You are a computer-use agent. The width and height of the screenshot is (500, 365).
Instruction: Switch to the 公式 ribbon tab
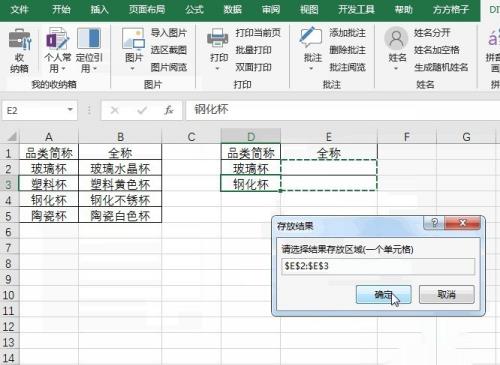point(195,9)
